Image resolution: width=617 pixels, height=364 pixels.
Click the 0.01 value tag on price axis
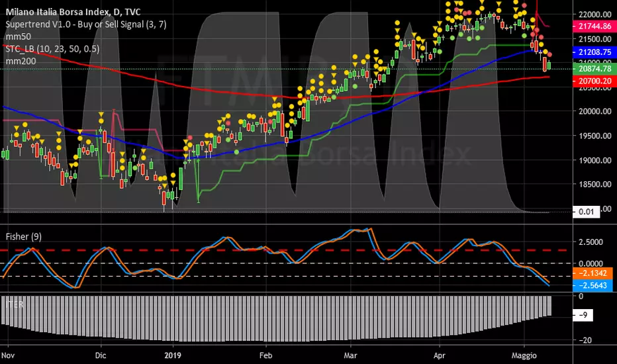point(587,212)
